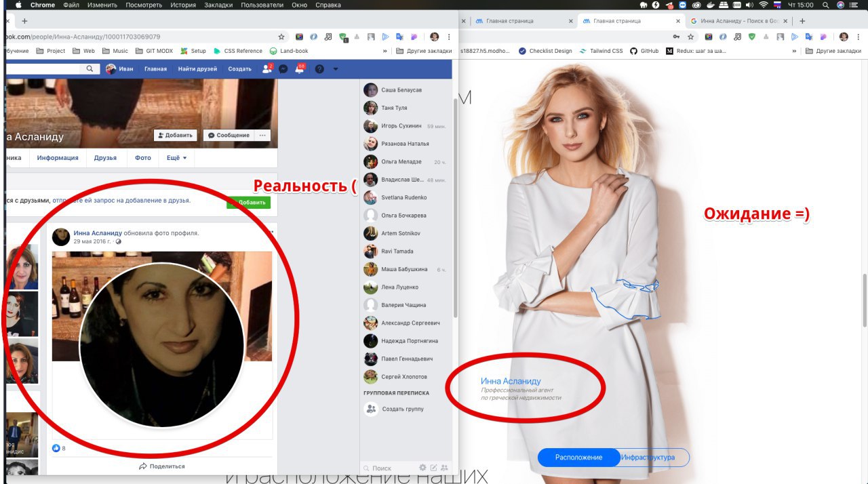This screenshot has width=868, height=484.
Task: Open Facebook friend requests icon with badge 2
Action: coord(267,68)
